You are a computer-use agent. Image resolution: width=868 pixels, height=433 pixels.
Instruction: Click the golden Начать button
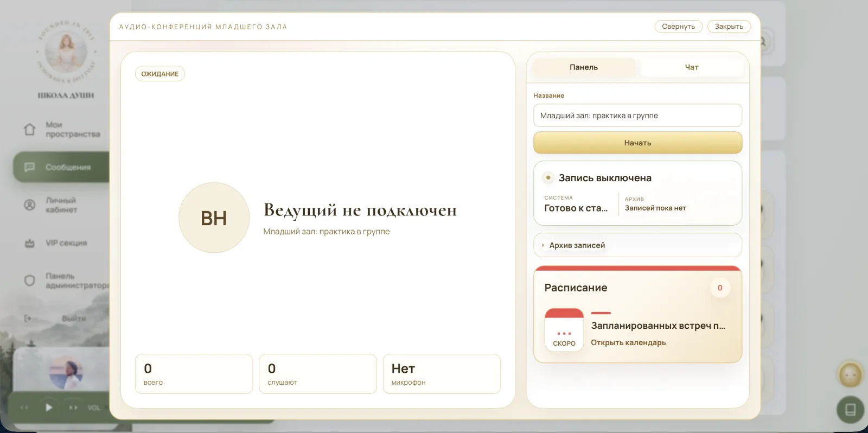(637, 143)
